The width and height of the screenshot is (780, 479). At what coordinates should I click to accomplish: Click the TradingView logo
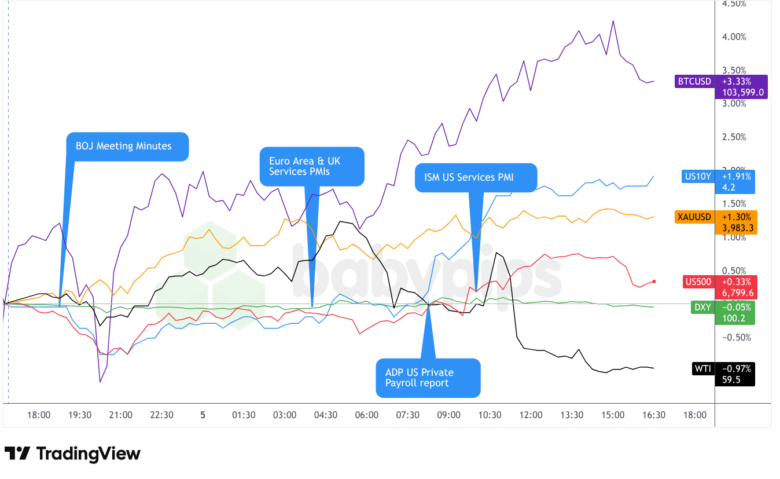coord(72,454)
